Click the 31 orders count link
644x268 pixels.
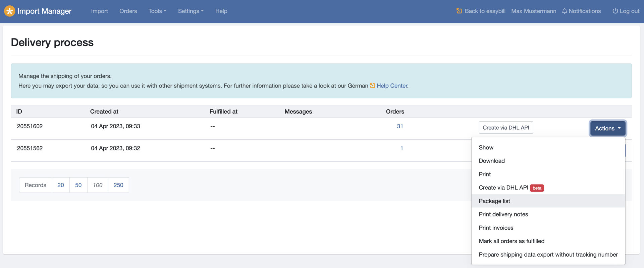400,126
